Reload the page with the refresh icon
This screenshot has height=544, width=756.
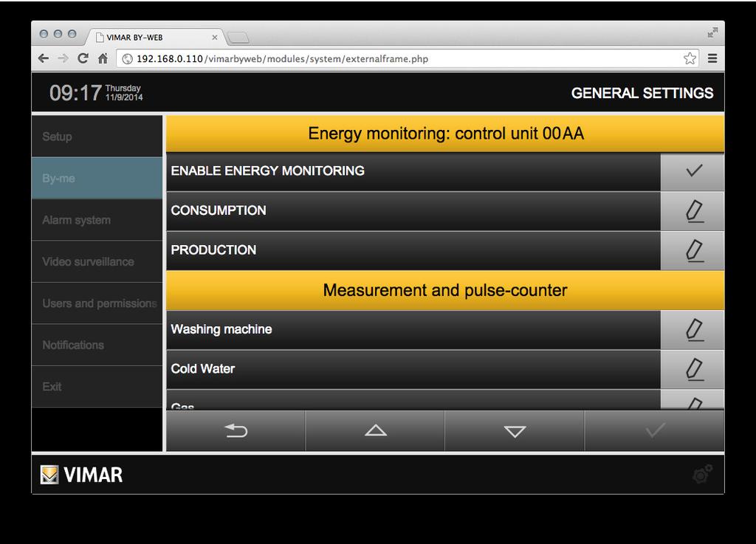pyautogui.click(x=83, y=59)
